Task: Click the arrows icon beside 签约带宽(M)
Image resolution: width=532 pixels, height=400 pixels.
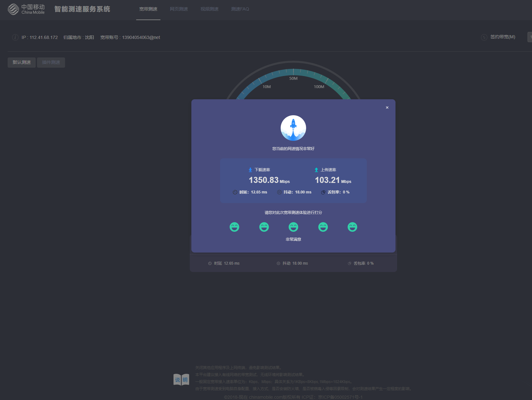Action: pyautogui.click(x=484, y=37)
